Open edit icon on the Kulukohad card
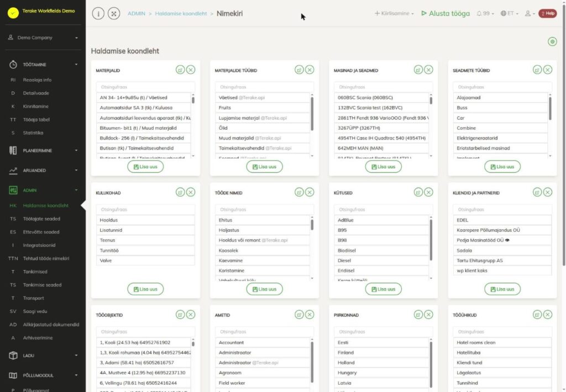The width and height of the screenshot is (566, 392). click(180, 192)
